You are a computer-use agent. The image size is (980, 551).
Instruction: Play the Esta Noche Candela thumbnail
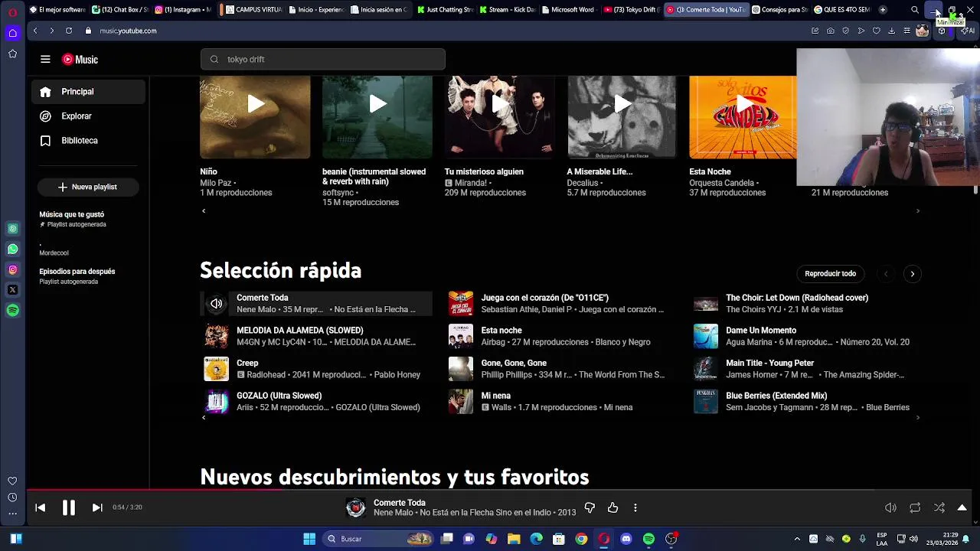[743, 117]
